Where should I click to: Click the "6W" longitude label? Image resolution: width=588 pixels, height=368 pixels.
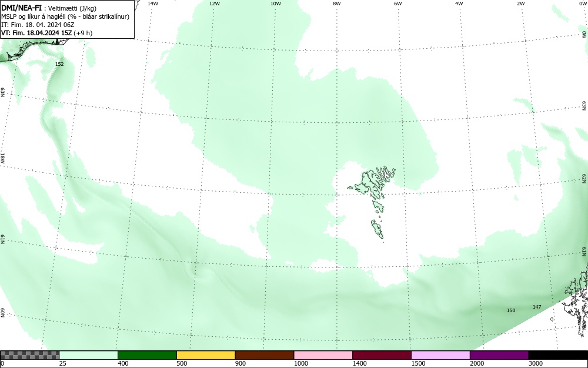(x=398, y=4)
